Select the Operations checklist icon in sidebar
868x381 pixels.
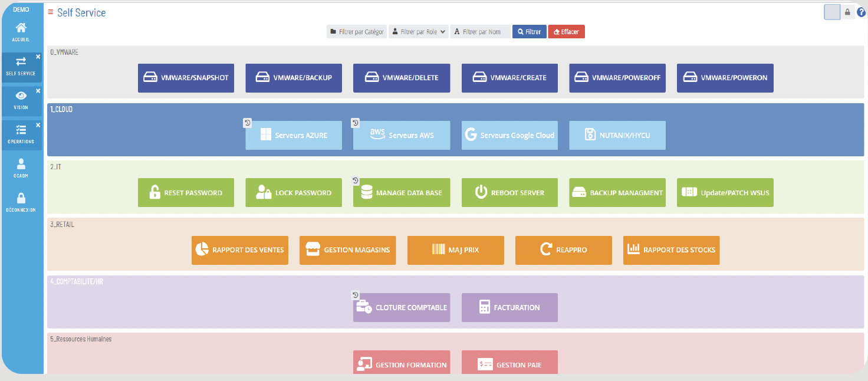21,130
